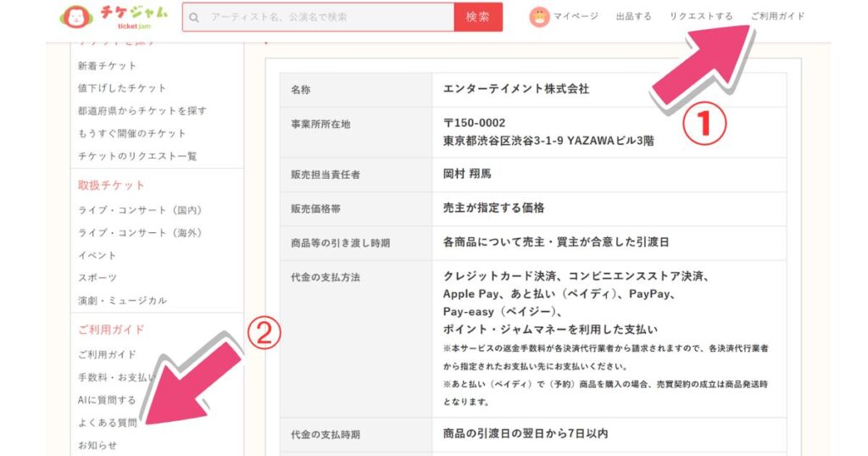868x456 pixels.
Task: Click the 代金の支払方法 label
Action: 325,277
